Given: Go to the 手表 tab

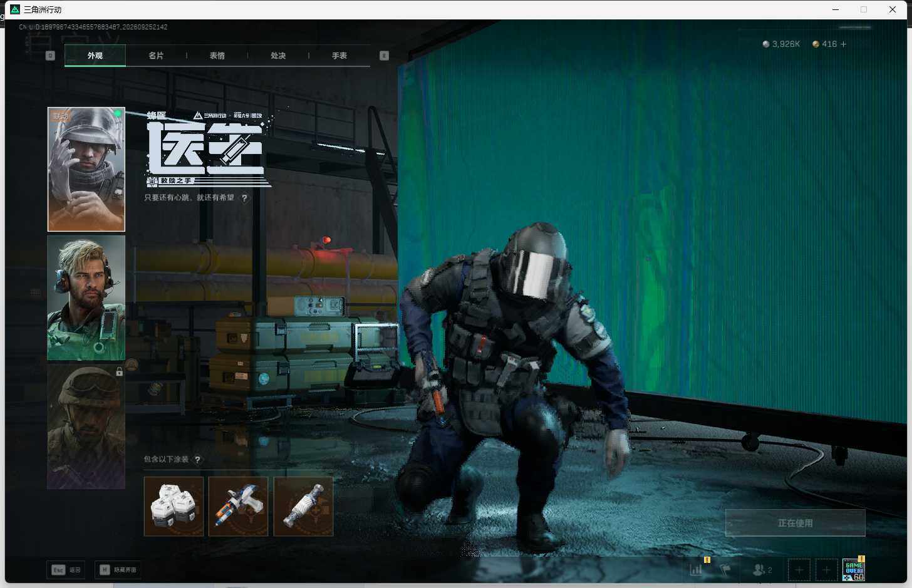Looking at the screenshot, I should [x=339, y=56].
